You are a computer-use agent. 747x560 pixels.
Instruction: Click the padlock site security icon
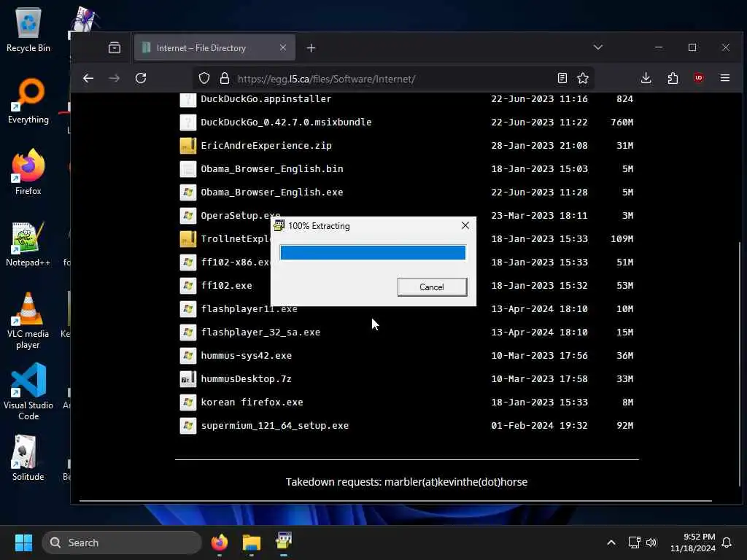click(225, 79)
